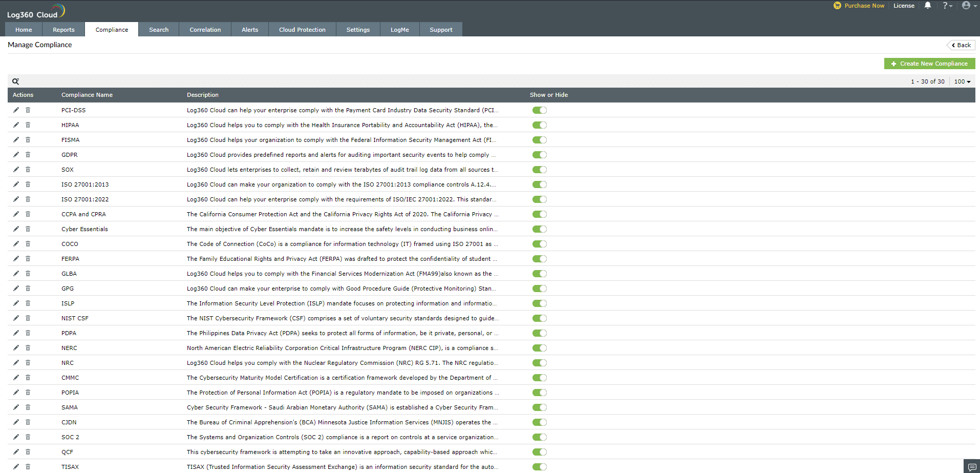Hide the POPIA compliance
This screenshot has height=473, width=980.
[540, 393]
